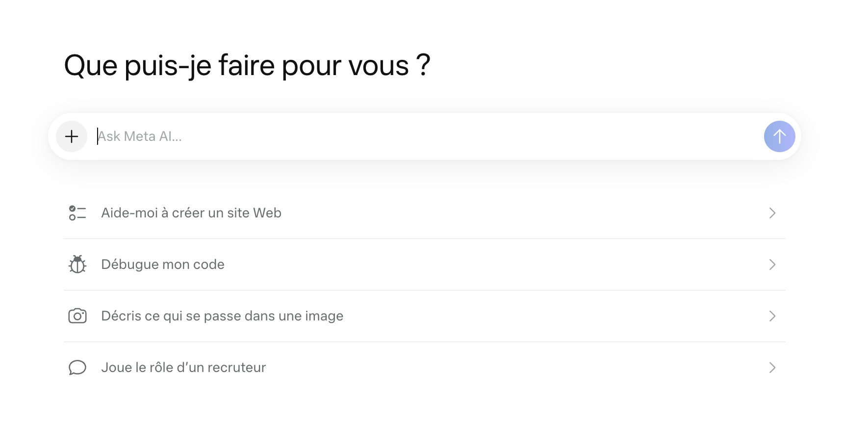Select "Joue le rôle d'un recruteur" prompt
Image resolution: width=868 pixels, height=424 pixels.
point(183,368)
